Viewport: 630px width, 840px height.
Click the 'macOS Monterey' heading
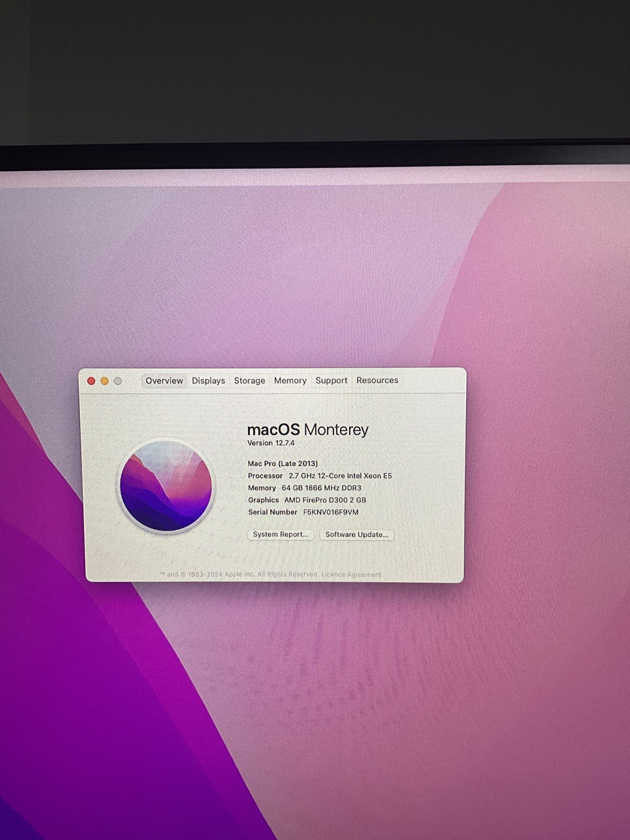308,430
